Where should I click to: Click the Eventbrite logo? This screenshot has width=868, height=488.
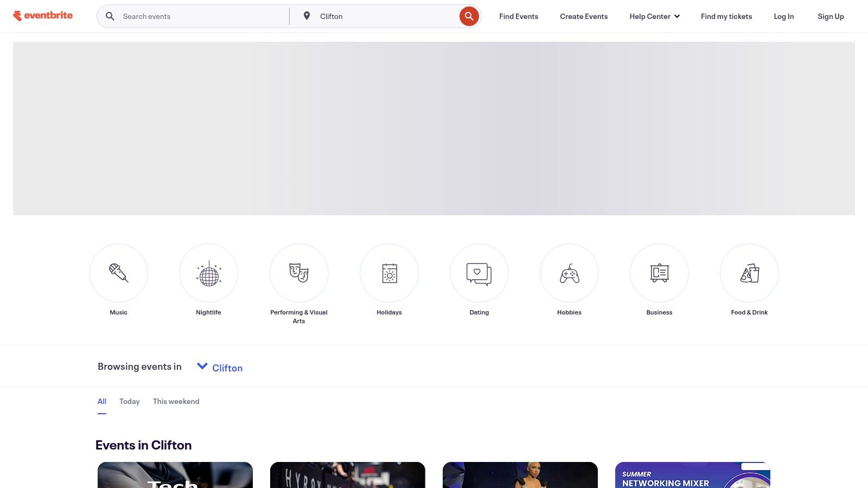pyautogui.click(x=43, y=16)
